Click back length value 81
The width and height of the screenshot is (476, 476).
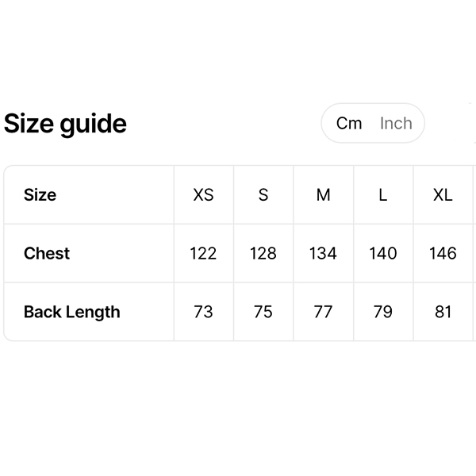[x=443, y=312]
